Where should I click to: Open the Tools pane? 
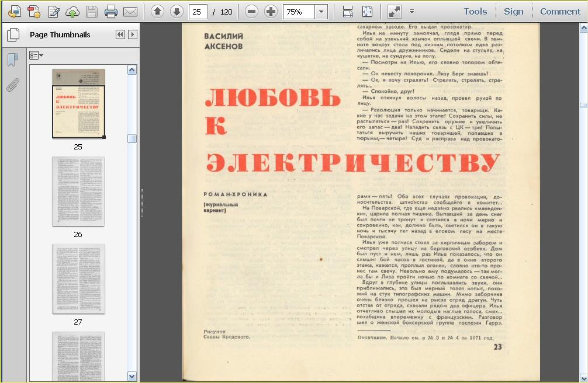click(x=475, y=11)
